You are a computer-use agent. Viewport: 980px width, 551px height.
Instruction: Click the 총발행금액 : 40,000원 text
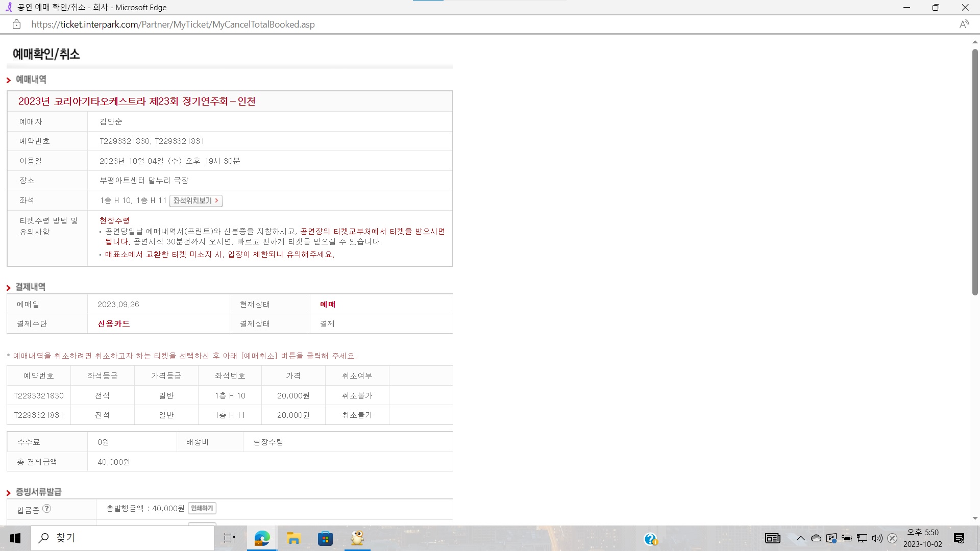point(145,508)
